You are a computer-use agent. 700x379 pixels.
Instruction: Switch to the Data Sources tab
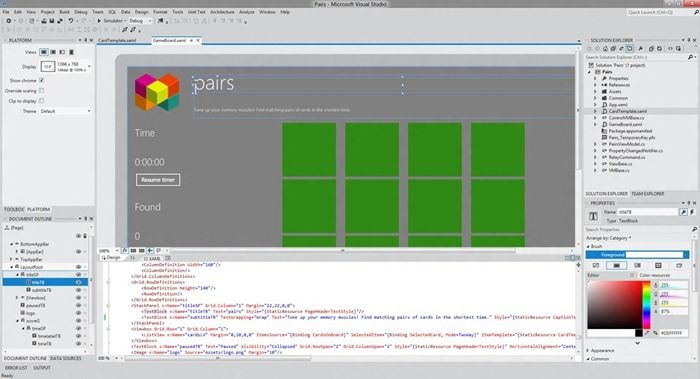point(66,358)
